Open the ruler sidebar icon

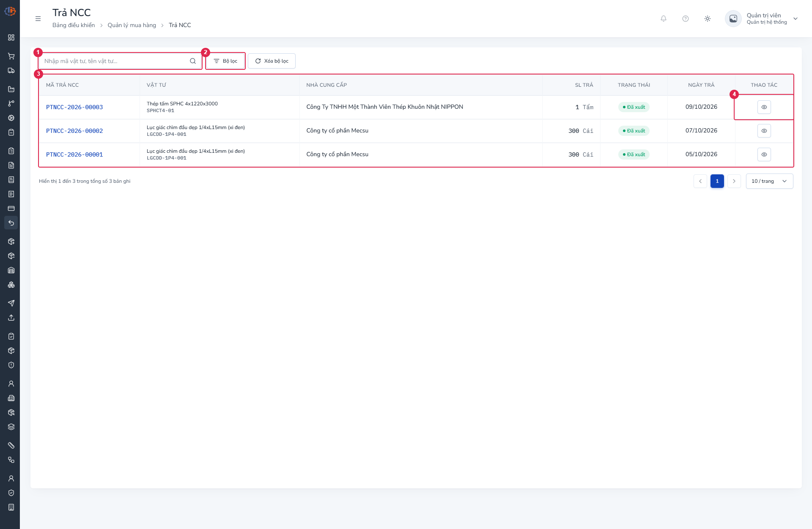(x=11, y=446)
